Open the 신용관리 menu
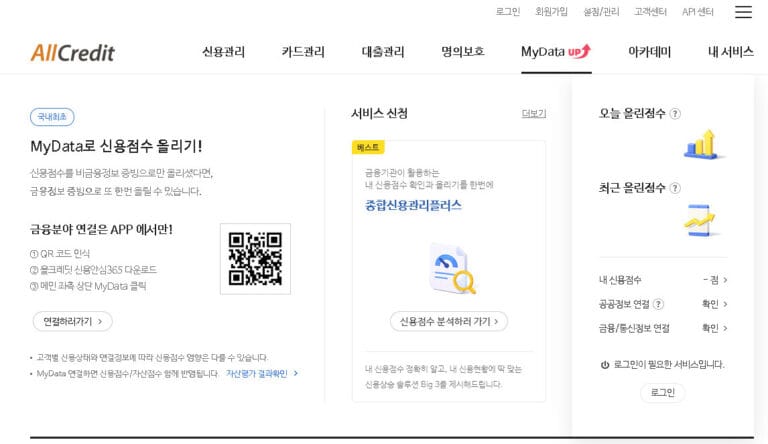The width and height of the screenshot is (768, 444). pyautogui.click(x=223, y=51)
